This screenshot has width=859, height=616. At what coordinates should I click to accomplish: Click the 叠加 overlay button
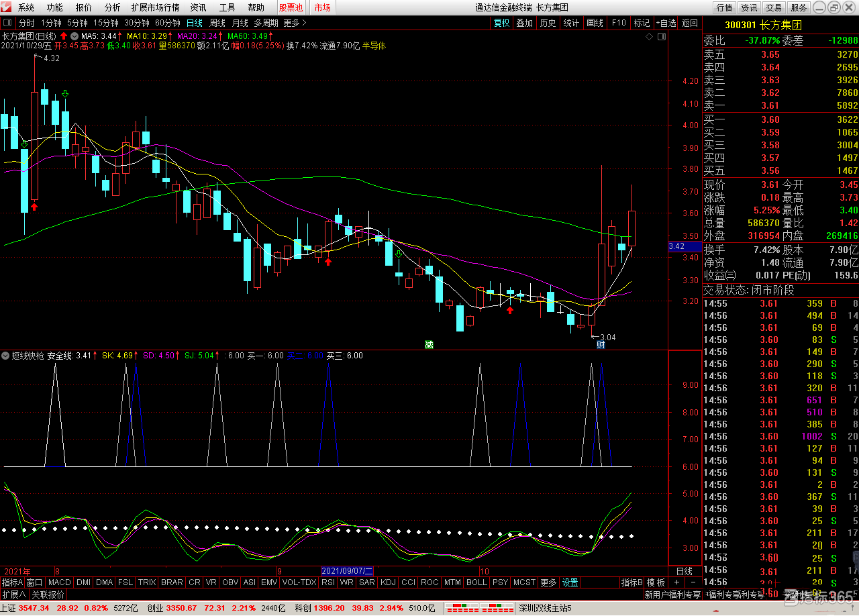coord(524,23)
